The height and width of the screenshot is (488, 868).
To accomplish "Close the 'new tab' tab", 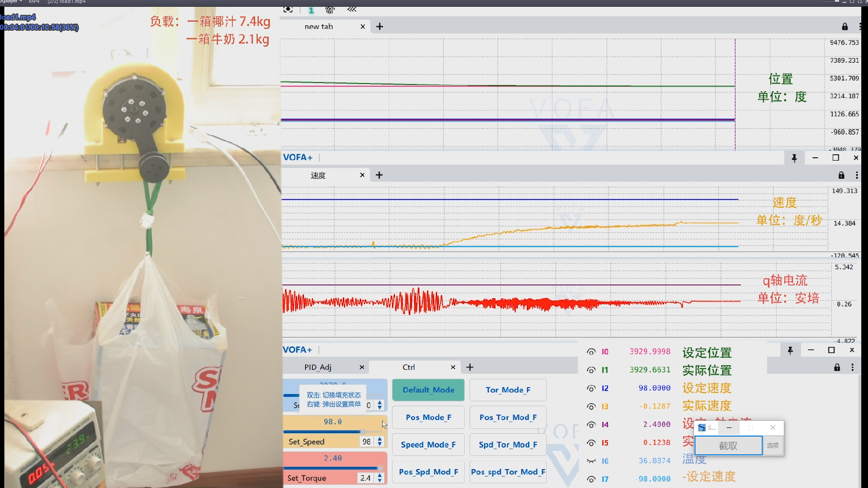I will click(363, 26).
